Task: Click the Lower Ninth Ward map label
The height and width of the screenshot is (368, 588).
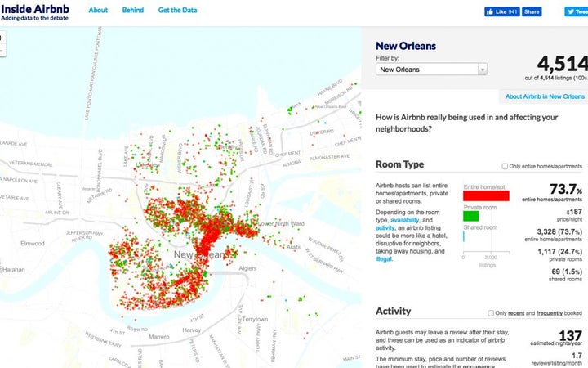Action: (x=281, y=224)
